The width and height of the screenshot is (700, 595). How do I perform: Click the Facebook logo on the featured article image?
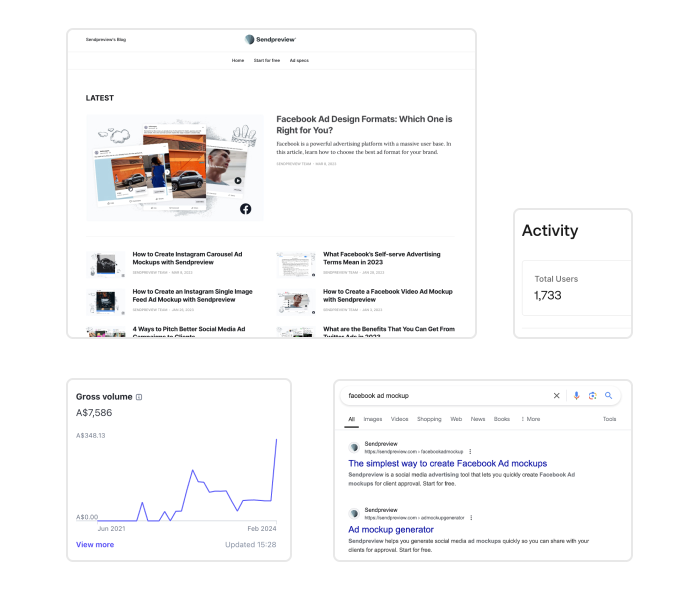coord(245,209)
